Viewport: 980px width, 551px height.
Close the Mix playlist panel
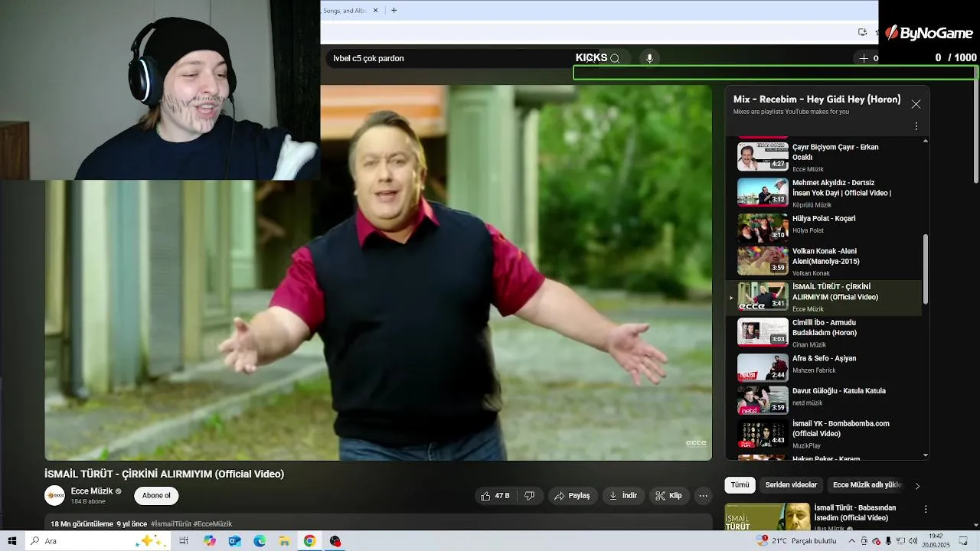(916, 104)
